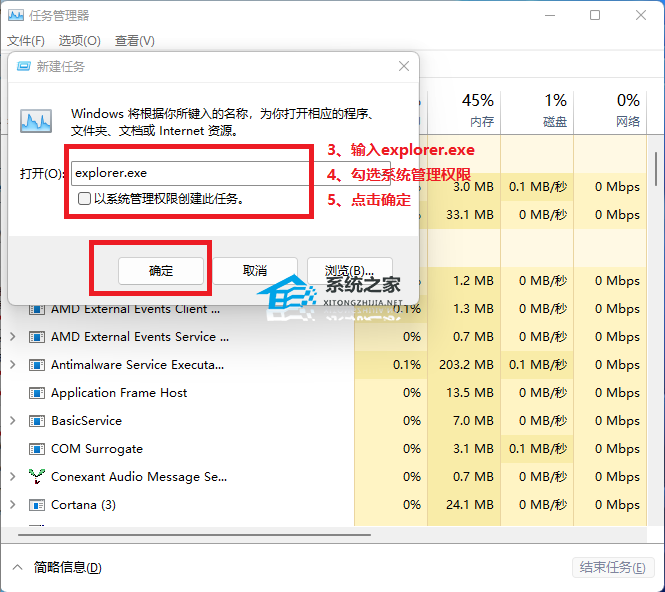Select the Application Frame Host row name
The height and width of the screenshot is (592, 665).
(119, 393)
